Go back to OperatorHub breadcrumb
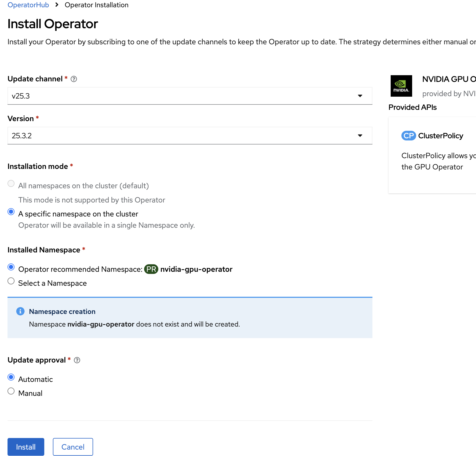The width and height of the screenshot is (476, 456). click(28, 5)
